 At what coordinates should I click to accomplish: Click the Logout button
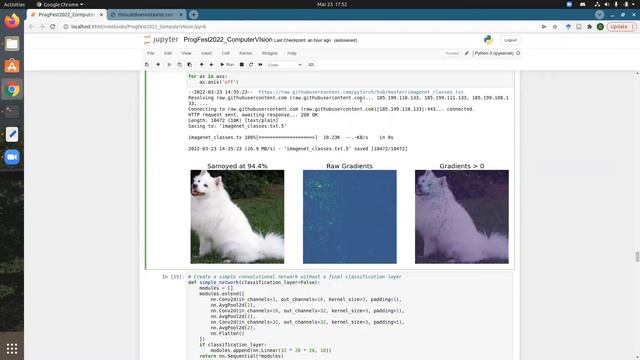click(x=510, y=40)
